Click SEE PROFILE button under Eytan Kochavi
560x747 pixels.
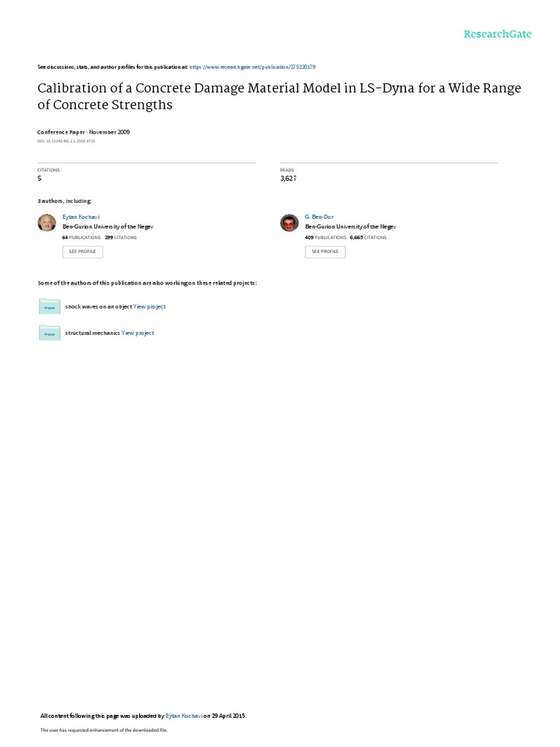(82, 252)
